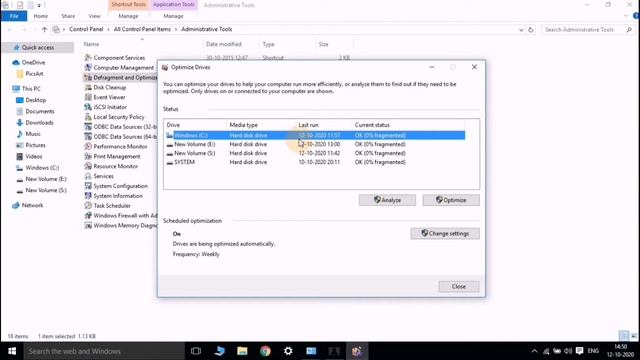Screen dimensions: 640x360
Task: Close the Optimize Drives dialog
Action: pyautogui.click(x=458, y=287)
